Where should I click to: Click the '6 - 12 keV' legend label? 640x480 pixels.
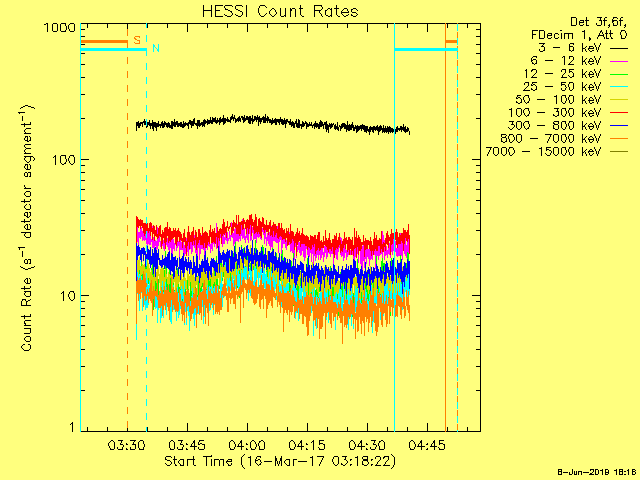(x=566, y=61)
